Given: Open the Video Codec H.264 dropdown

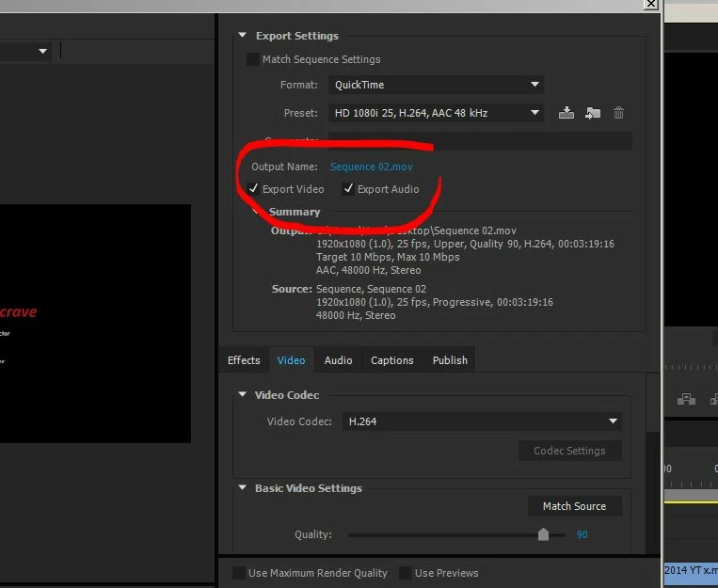Looking at the screenshot, I should (482, 421).
